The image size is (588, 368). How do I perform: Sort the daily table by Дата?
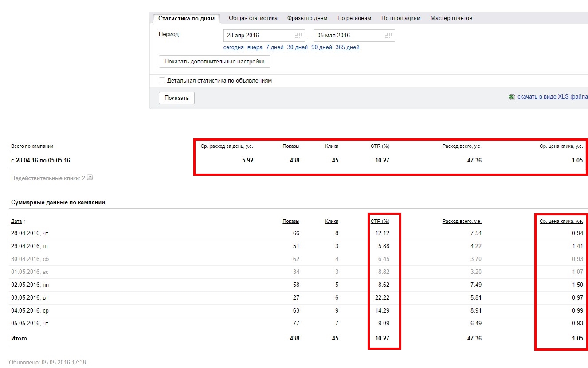point(16,222)
